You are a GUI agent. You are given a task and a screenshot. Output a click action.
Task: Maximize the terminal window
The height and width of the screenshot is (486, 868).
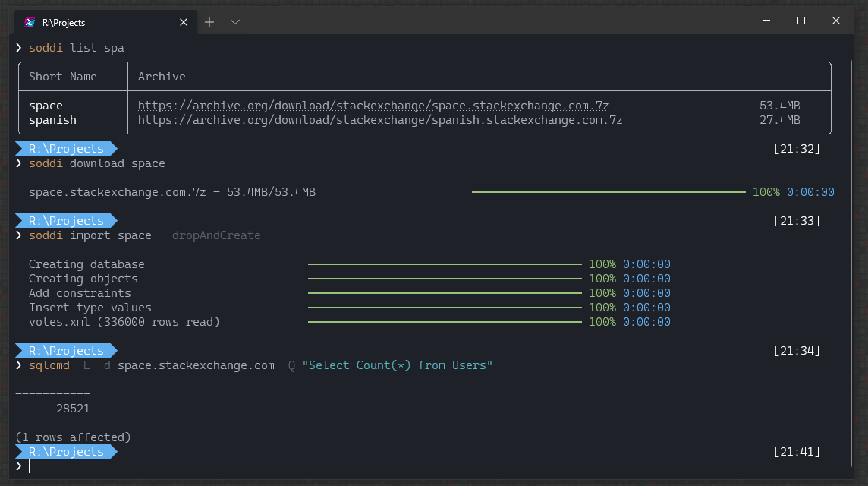[801, 21]
